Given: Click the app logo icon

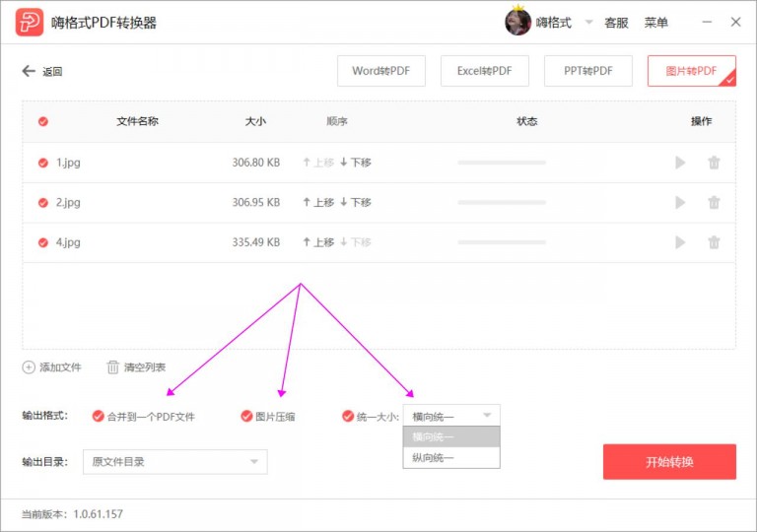Looking at the screenshot, I should click(30, 23).
